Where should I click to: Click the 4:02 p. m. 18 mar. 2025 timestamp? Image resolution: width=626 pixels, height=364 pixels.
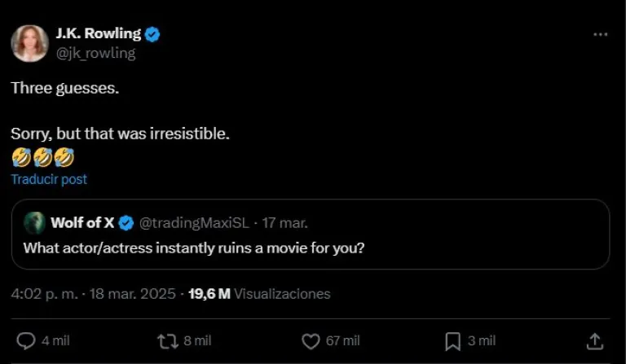[93, 293]
